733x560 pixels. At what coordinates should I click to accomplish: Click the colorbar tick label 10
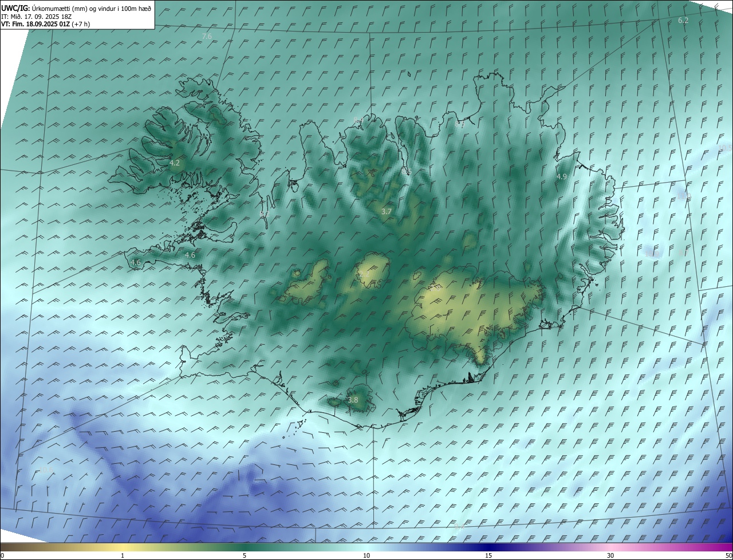[366, 555]
